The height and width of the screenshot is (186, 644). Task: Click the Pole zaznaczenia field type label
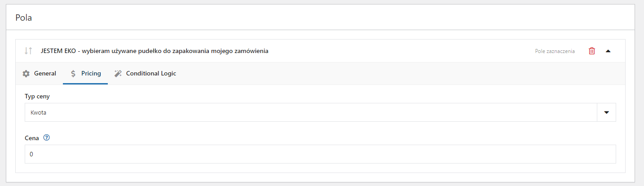click(x=555, y=51)
